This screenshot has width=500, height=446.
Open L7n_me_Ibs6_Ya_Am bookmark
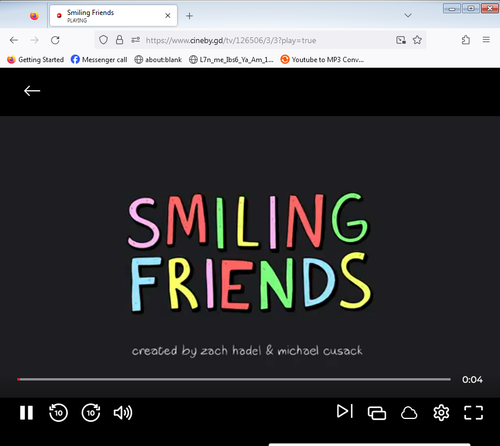[x=231, y=60]
